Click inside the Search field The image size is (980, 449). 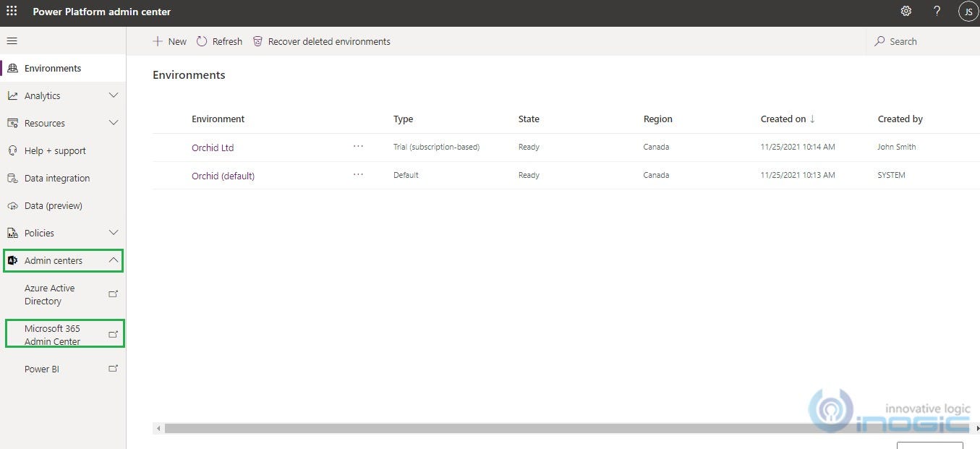click(922, 41)
